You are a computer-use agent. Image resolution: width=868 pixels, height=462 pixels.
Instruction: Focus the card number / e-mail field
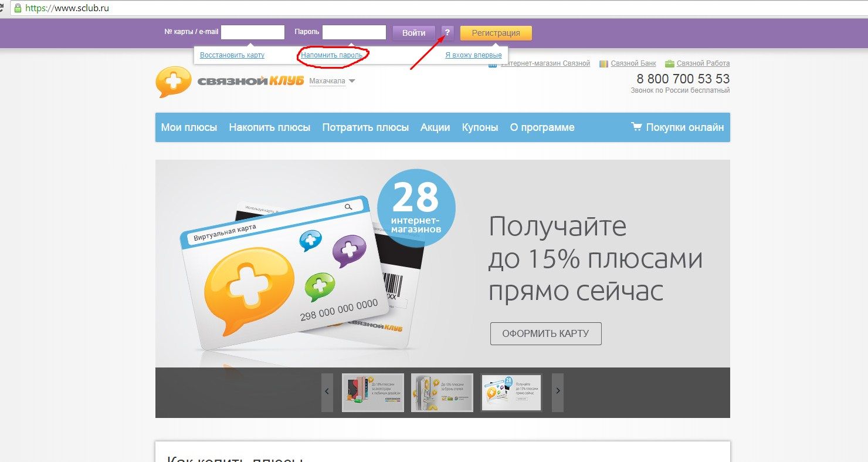(253, 32)
